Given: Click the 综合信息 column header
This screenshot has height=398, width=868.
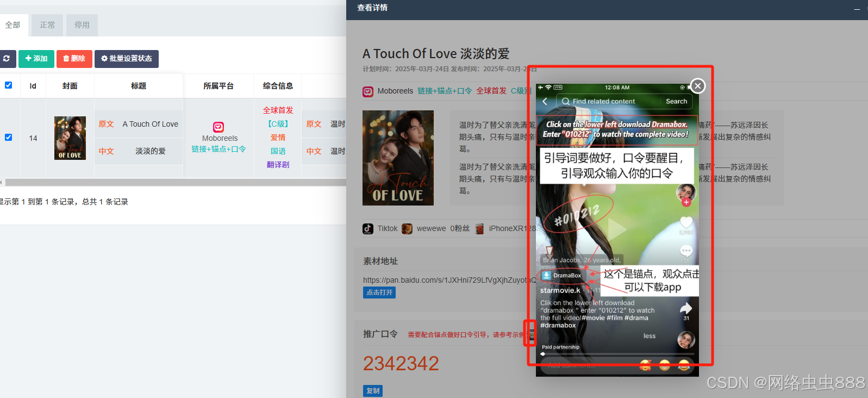Looking at the screenshot, I should pos(278,86).
